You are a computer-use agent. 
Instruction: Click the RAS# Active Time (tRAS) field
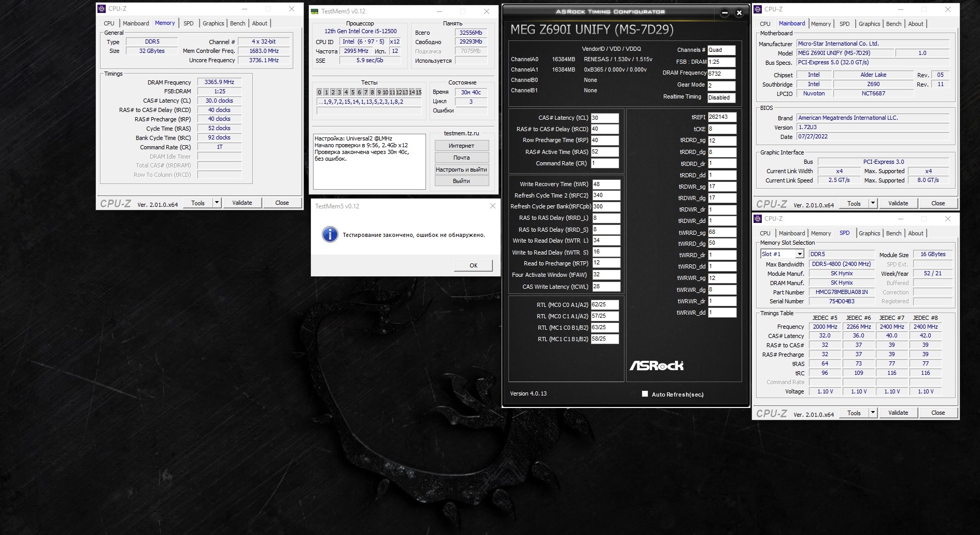[x=605, y=152]
